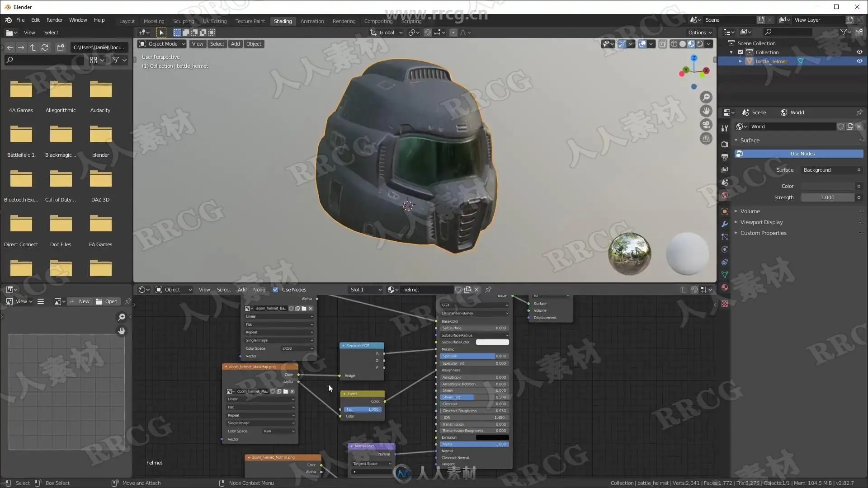Pin the helmet material in node editor

click(x=488, y=290)
